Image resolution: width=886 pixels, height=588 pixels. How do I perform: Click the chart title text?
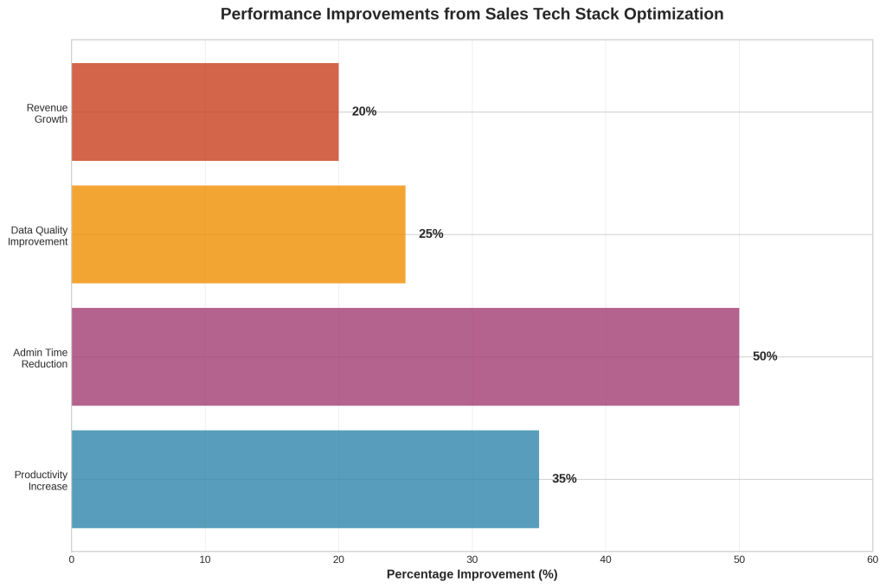point(472,14)
